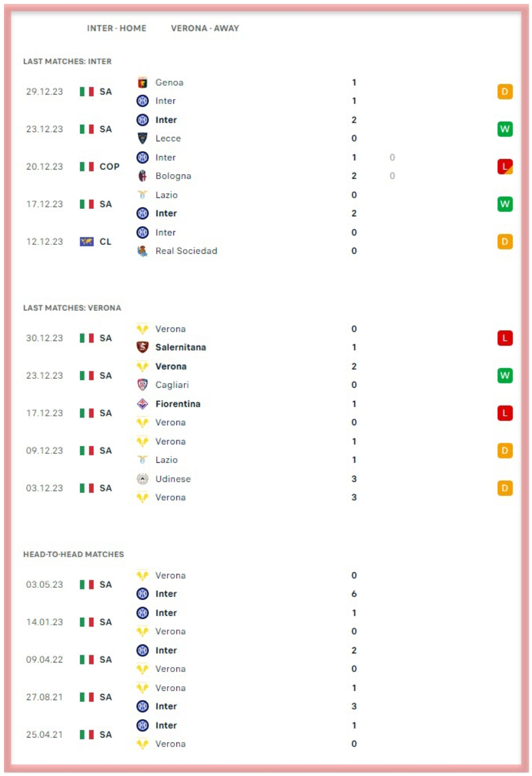Click the loss badge for Bologna cup match
The image size is (532, 776).
tap(505, 167)
